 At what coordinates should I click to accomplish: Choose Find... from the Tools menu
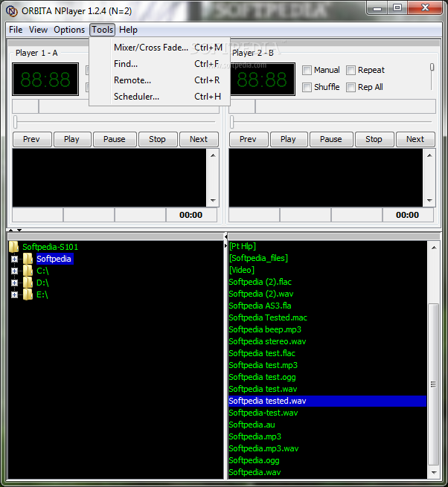pyautogui.click(x=159, y=64)
